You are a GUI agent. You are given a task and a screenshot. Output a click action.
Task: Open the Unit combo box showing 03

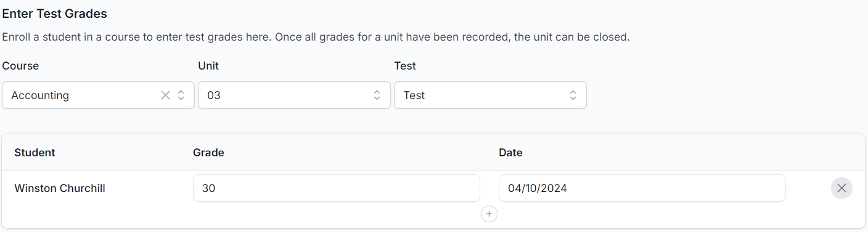pos(294,95)
